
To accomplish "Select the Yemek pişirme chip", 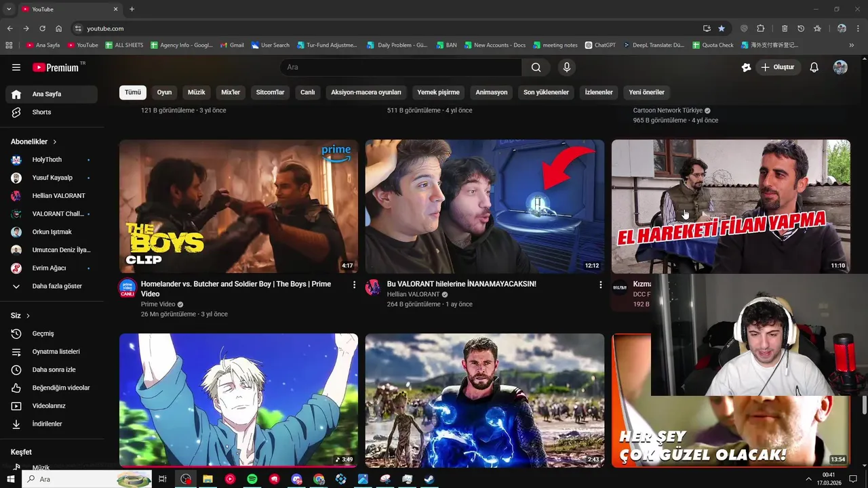I will (438, 92).
